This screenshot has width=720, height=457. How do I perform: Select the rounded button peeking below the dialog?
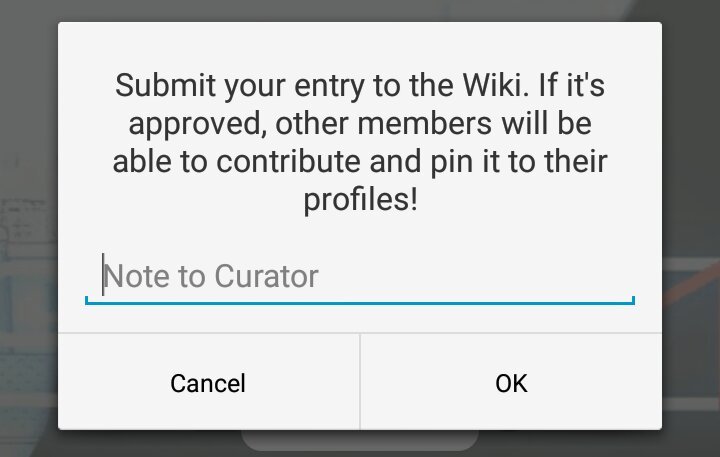[x=360, y=440]
